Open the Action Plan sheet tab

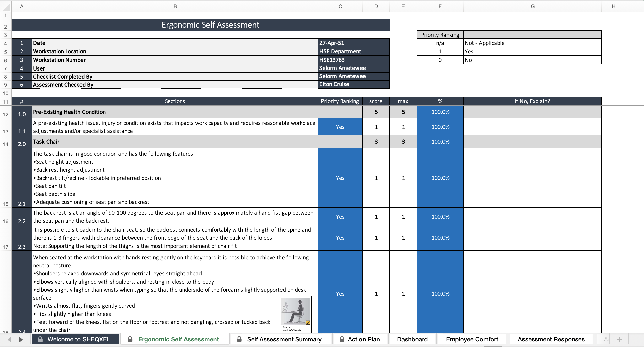click(360, 339)
